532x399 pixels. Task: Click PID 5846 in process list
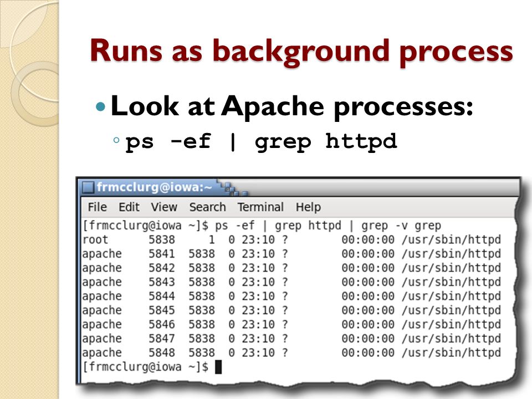pyautogui.click(x=162, y=325)
